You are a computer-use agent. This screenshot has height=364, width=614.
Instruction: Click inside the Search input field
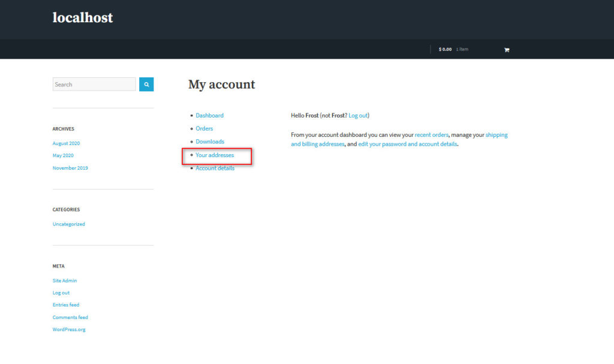click(93, 84)
